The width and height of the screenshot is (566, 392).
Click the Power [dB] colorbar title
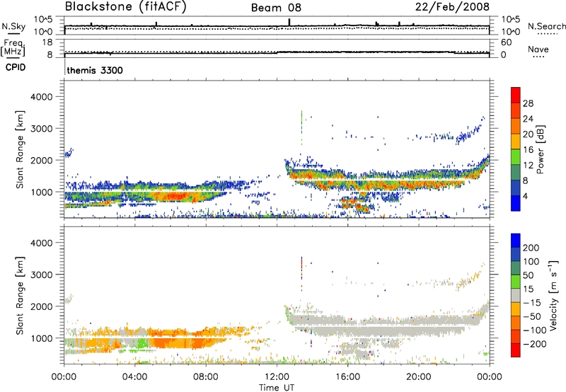[x=540, y=149]
